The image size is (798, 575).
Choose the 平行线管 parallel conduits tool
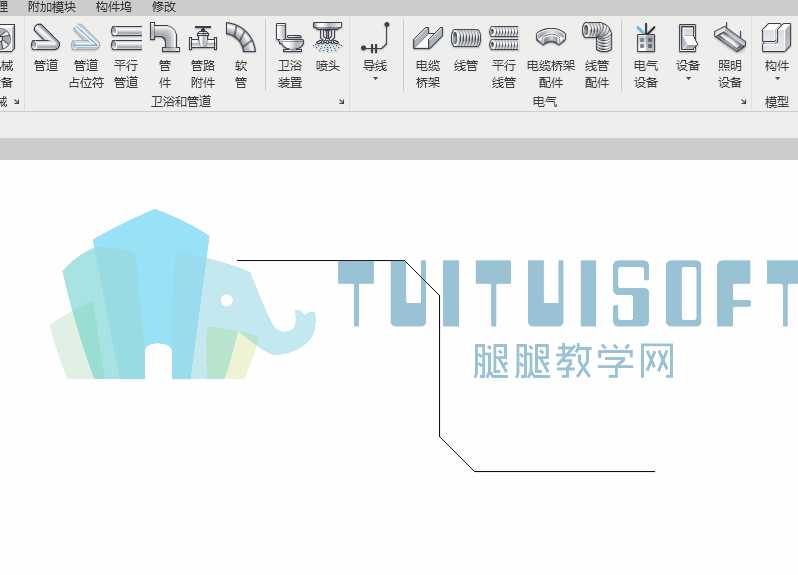pos(504,55)
